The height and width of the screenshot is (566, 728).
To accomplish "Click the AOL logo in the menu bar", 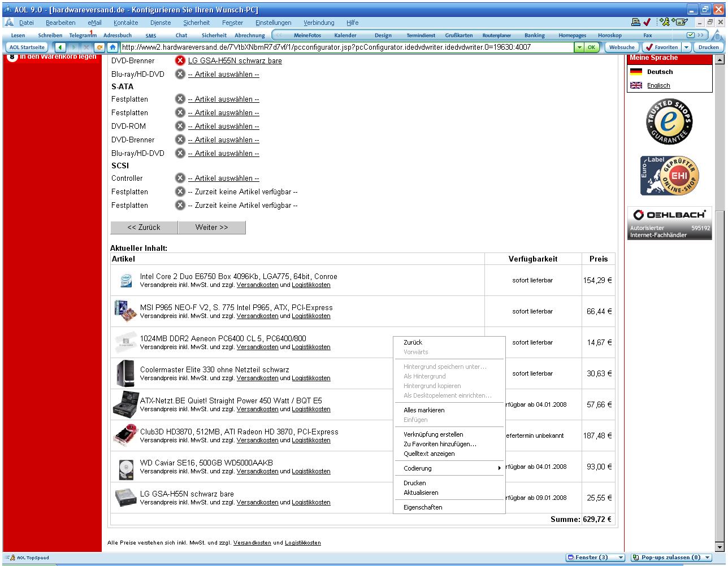I will (8, 23).
